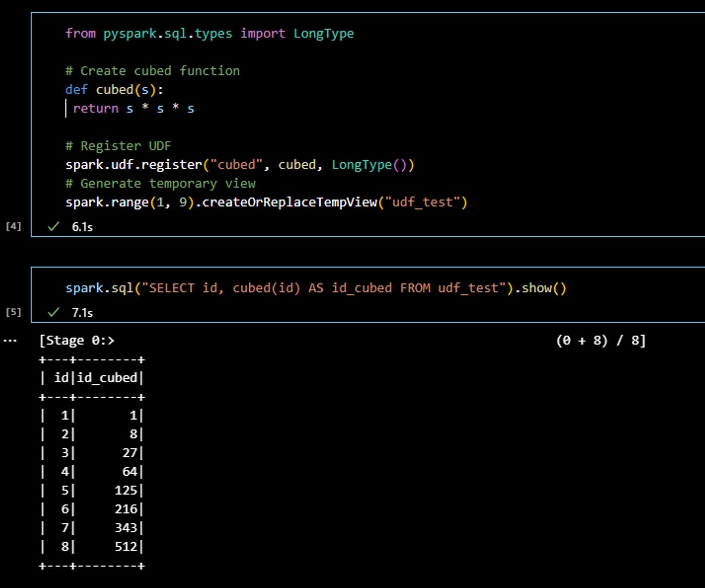Click the 7.1s execution time
Viewport: 705px width, 588px height.
pyautogui.click(x=82, y=313)
